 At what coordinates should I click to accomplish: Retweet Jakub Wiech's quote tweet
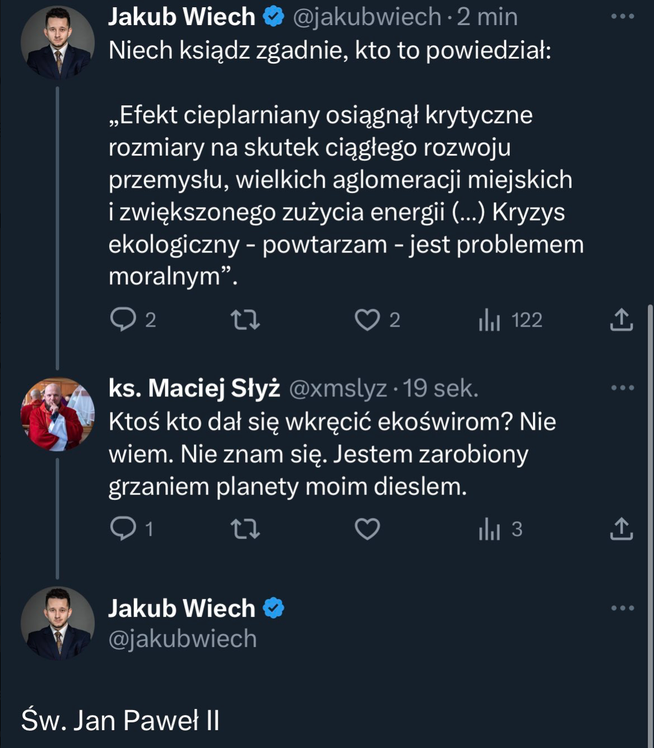(x=242, y=320)
